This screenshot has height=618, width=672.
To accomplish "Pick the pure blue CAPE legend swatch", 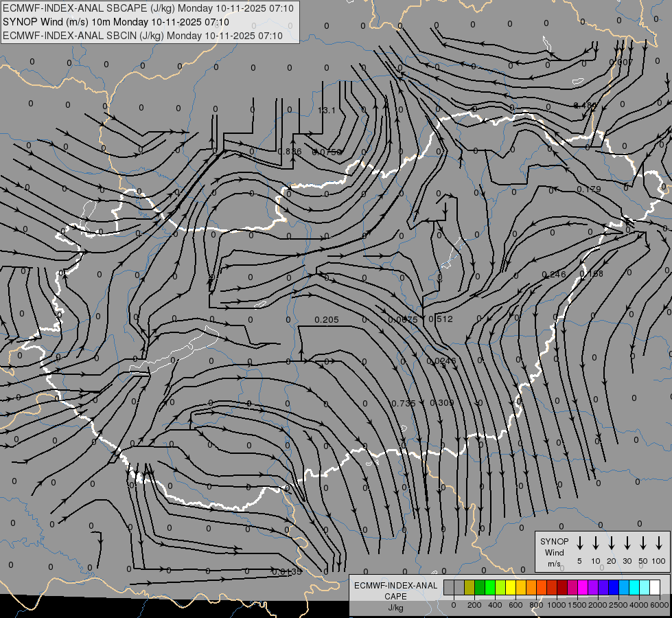I will (614, 587).
